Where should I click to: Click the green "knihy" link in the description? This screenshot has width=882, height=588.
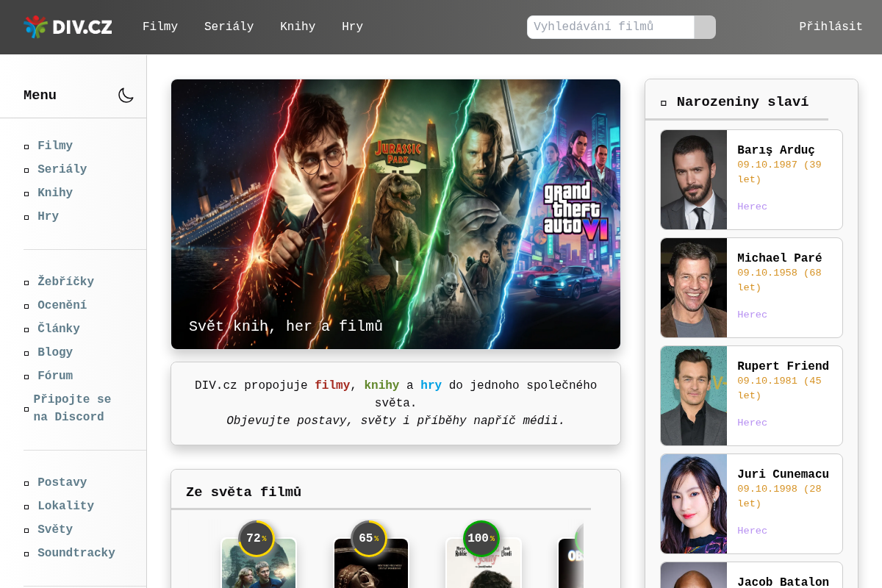coord(381,386)
